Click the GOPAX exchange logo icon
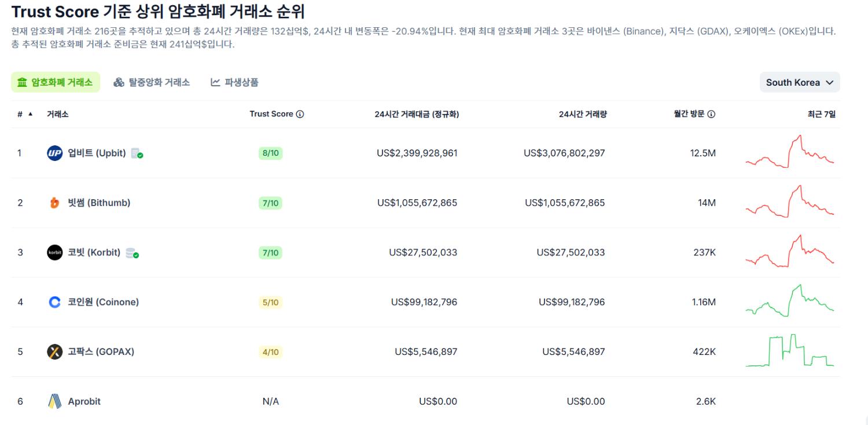 tap(54, 351)
